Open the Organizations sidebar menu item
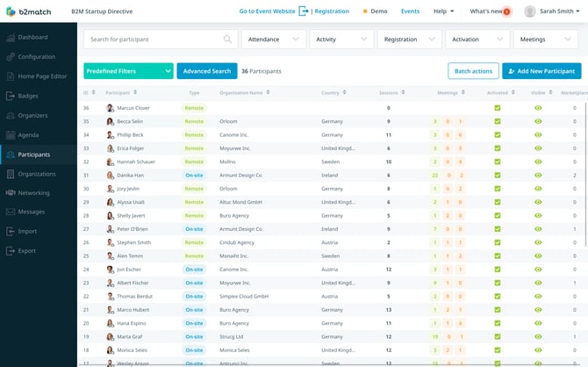The image size is (588, 367). 37,174
